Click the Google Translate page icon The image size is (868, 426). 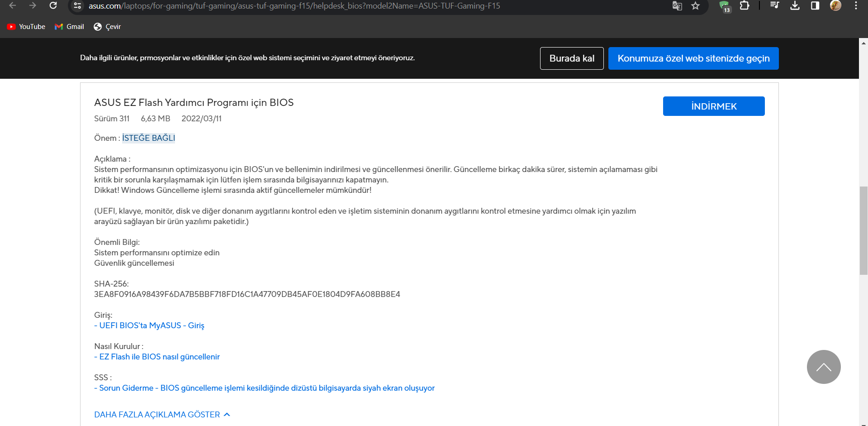click(x=677, y=6)
